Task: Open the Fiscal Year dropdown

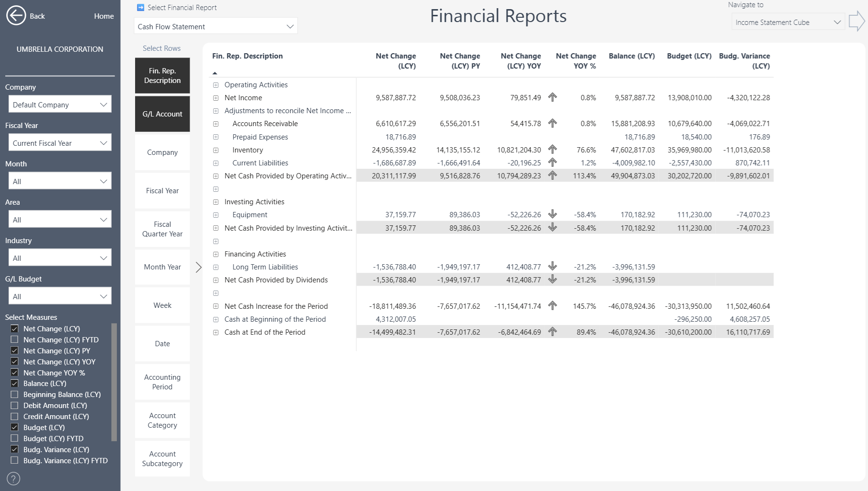Action: point(60,143)
